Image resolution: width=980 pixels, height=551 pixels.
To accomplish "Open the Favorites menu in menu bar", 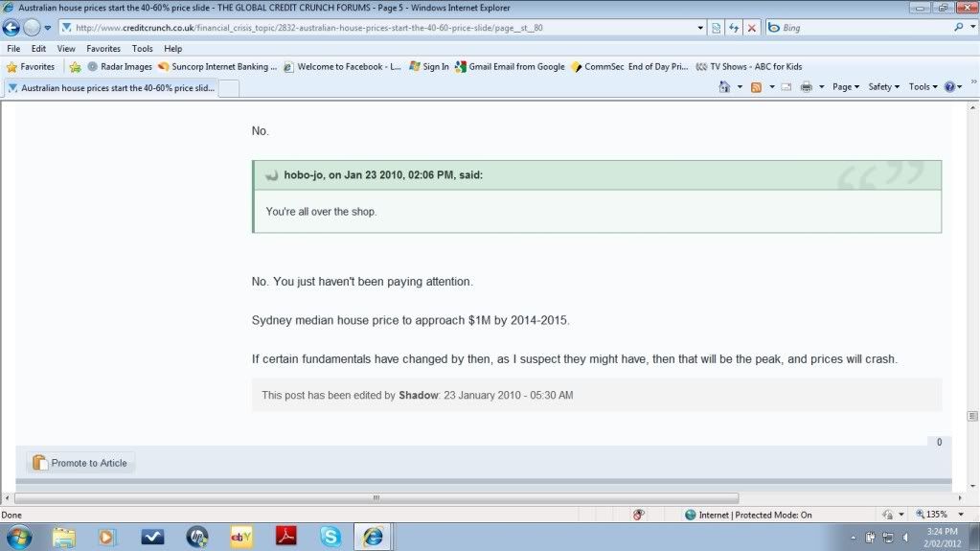I will (103, 48).
